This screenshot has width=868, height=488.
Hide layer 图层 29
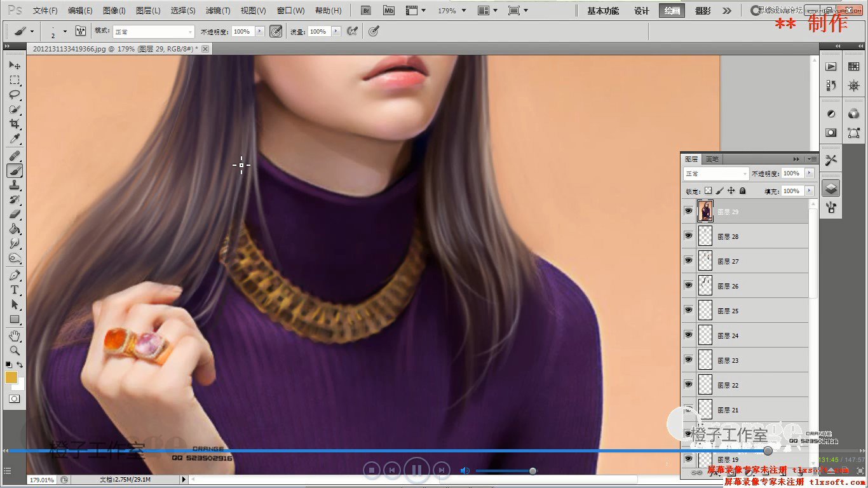point(688,211)
